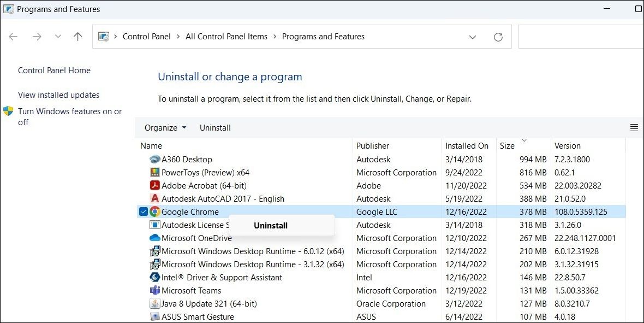The height and width of the screenshot is (323, 644).
Task: Open address bar history dropdown chevron
Action: click(x=472, y=37)
